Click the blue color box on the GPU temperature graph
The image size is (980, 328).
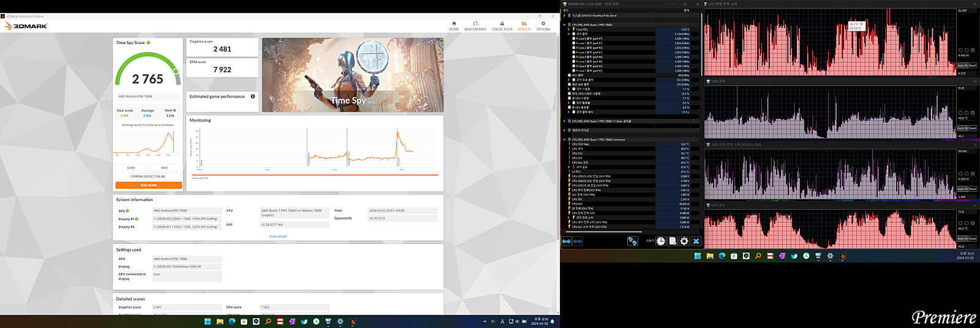coord(973,223)
